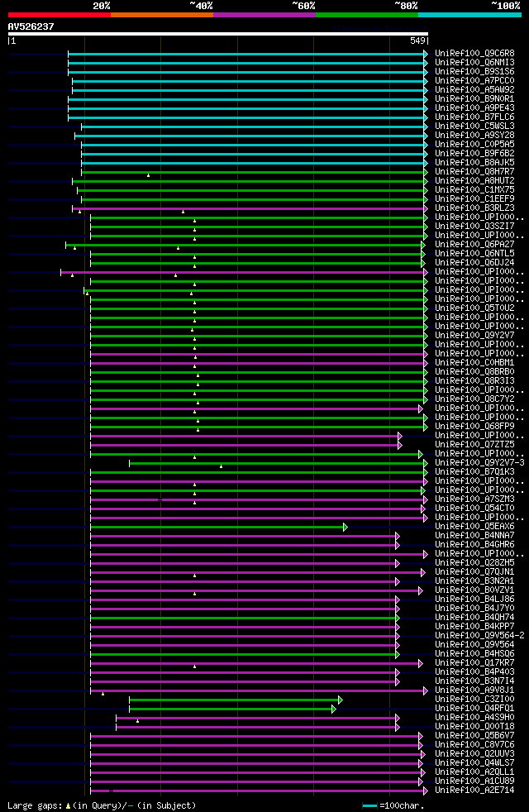Click the orange ~40% legend color segment
This screenshot has height=812, width=529.
tap(162, 15)
